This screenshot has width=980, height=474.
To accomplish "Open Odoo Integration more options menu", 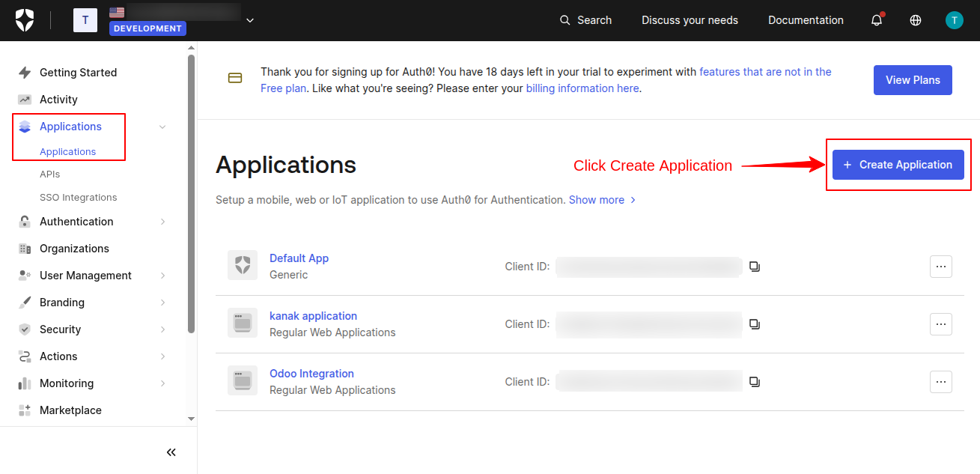I will click(941, 382).
